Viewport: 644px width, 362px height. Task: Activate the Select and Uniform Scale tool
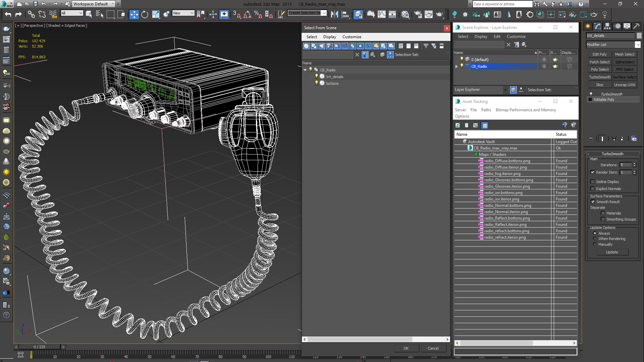pyautogui.click(x=156, y=14)
